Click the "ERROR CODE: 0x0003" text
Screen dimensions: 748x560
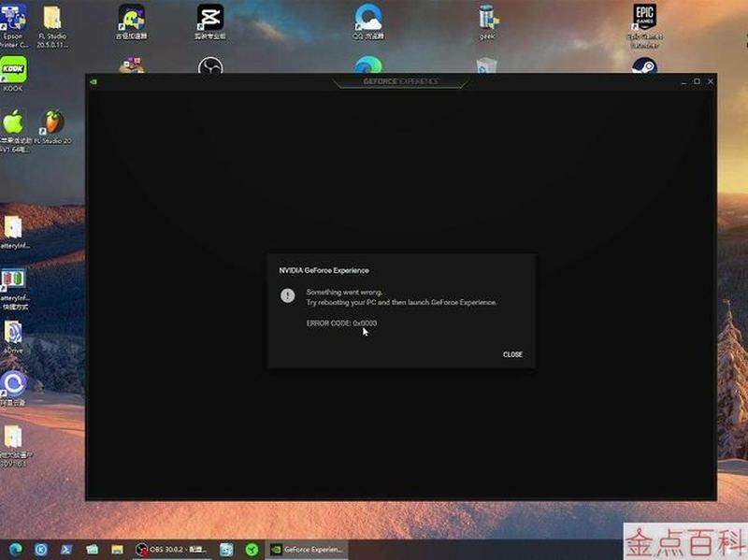click(341, 323)
